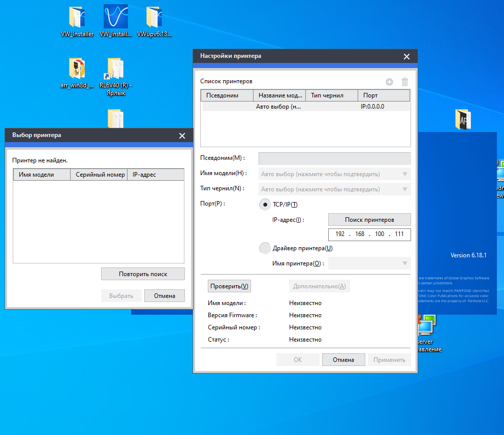The width and height of the screenshot is (504, 435).
Task: Click the IP-адрес column header
Action: coord(155,175)
